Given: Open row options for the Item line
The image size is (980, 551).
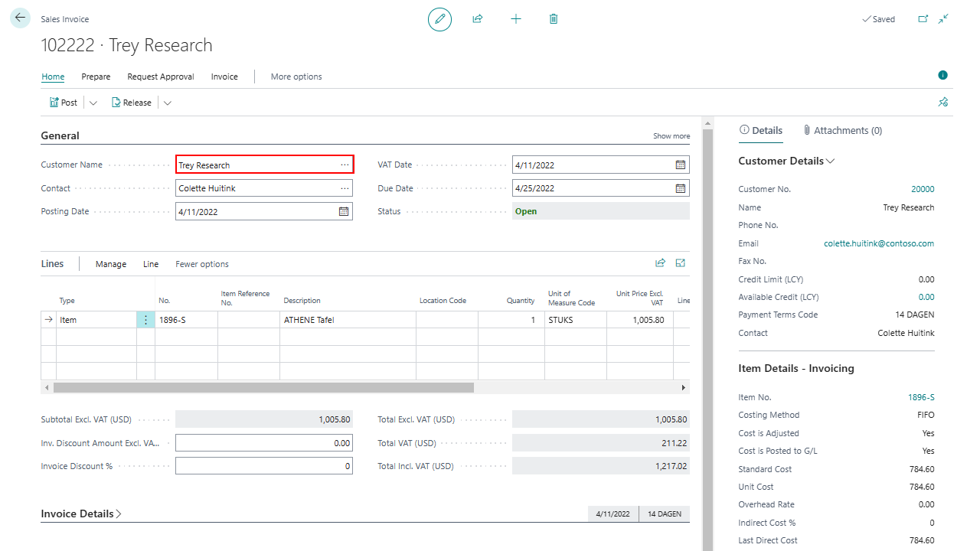Looking at the screenshot, I should [x=145, y=320].
